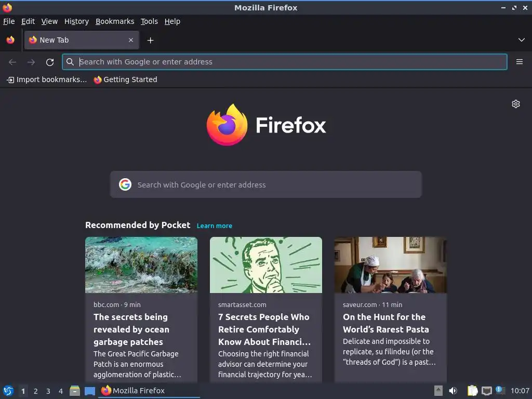Open the Help menu
The width and height of the screenshot is (532, 399).
(x=172, y=21)
